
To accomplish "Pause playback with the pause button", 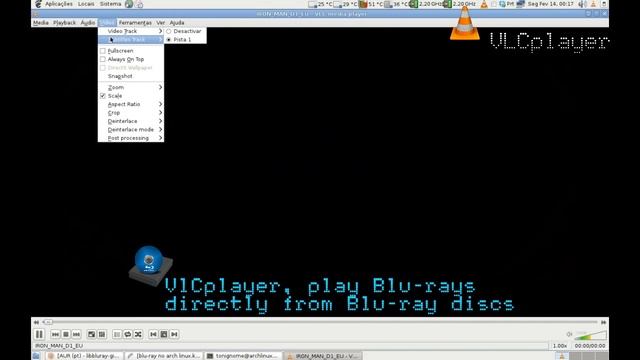I will [x=39, y=334].
